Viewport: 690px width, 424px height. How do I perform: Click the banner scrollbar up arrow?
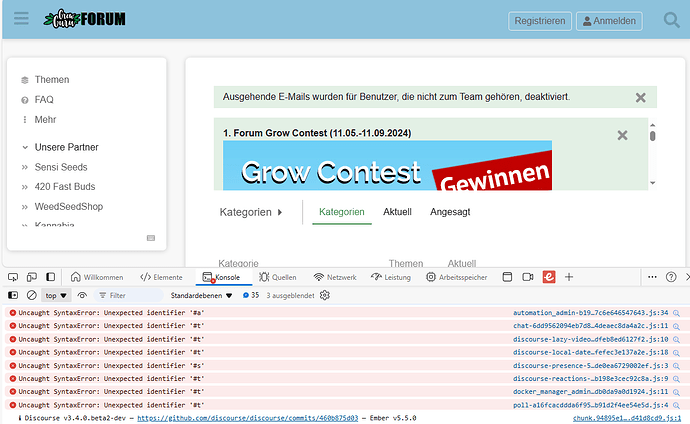[x=653, y=125]
